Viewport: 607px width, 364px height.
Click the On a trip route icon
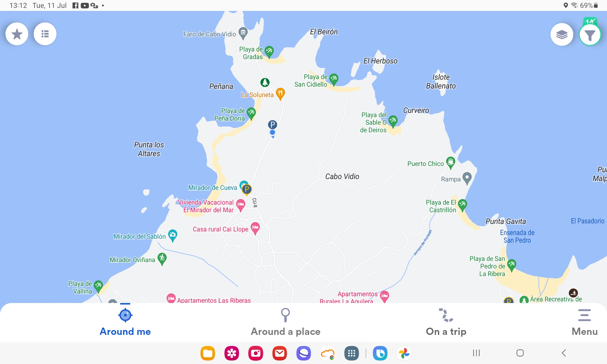446,315
